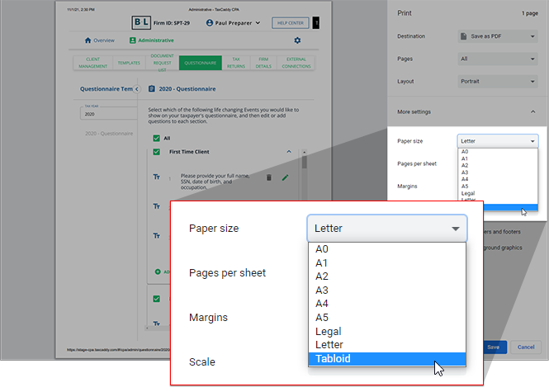Click the Paul Preparer user avatar icon
The width and height of the screenshot is (549, 392).
coord(210,23)
